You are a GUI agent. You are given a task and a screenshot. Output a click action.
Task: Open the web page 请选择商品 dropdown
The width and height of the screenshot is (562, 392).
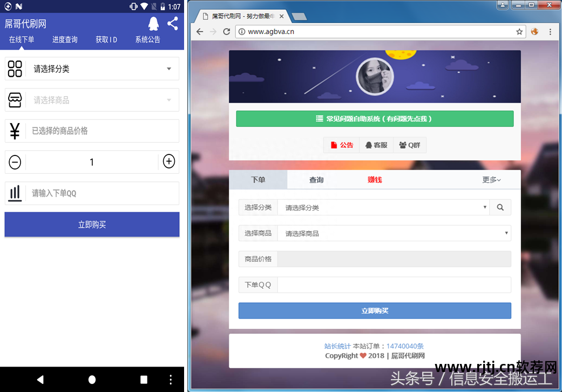coord(394,233)
